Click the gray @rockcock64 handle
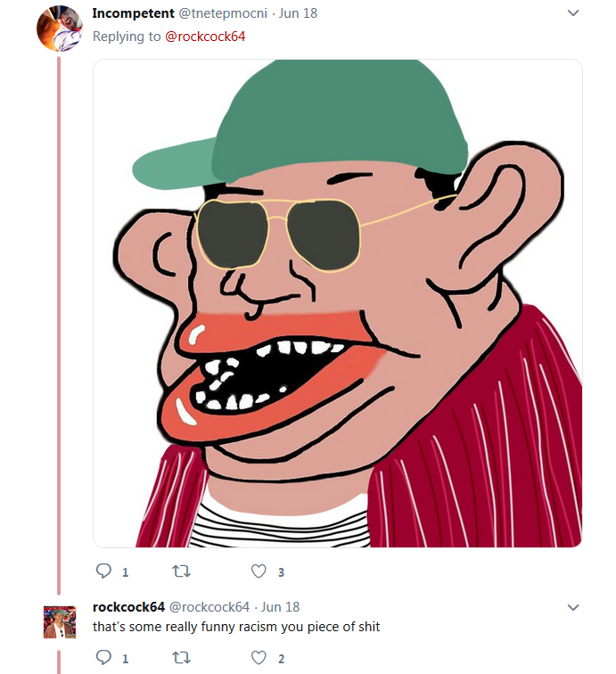This screenshot has height=674, width=616. tap(209, 607)
